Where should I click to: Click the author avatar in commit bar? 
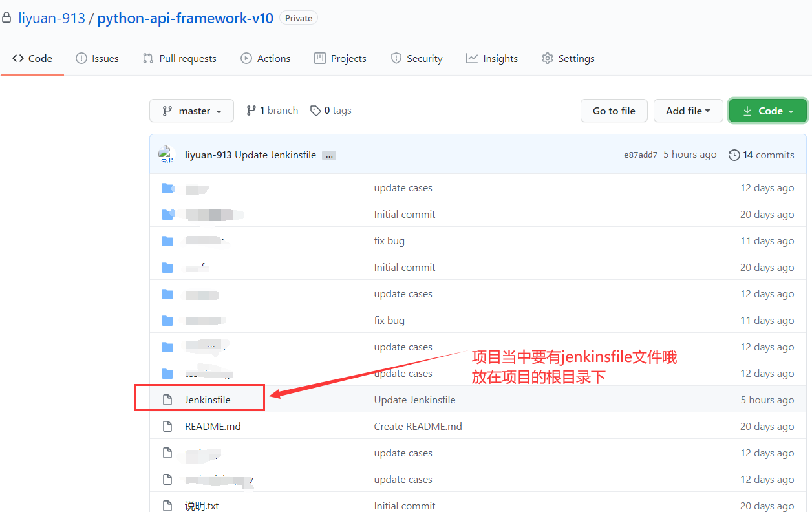(167, 155)
